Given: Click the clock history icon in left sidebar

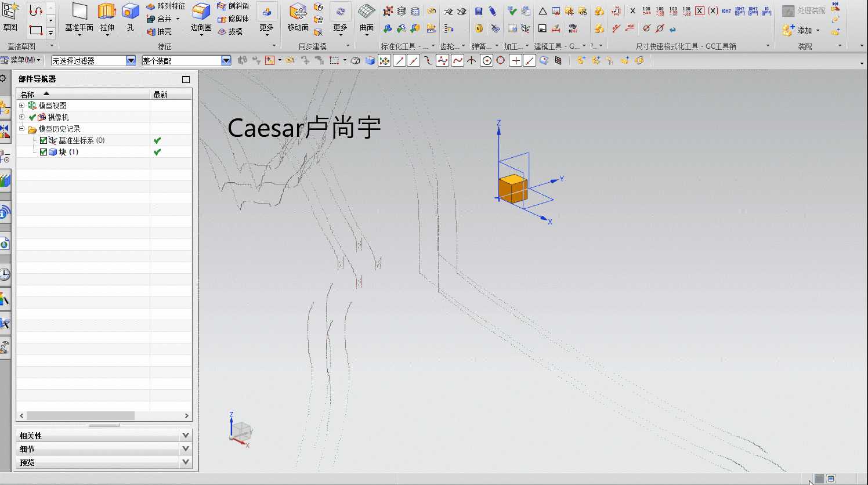Looking at the screenshot, I should click(5, 274).
